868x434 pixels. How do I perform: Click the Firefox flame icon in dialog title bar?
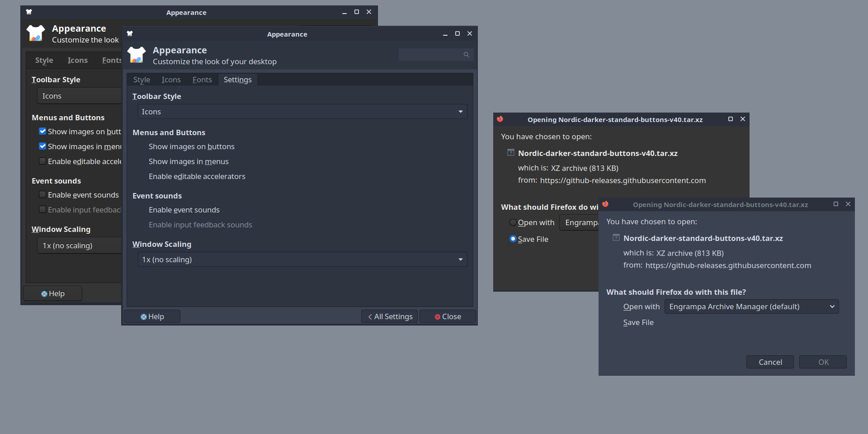[x=605, y=204]
